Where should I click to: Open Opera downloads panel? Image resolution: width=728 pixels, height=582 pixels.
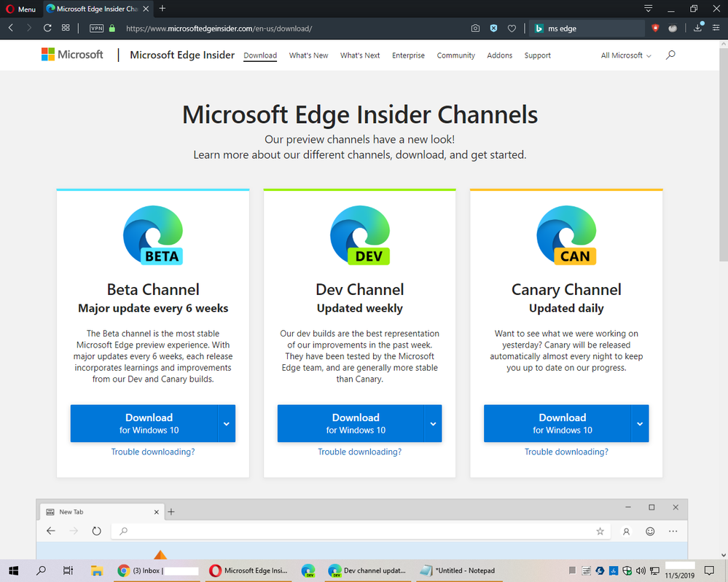pyautogui.click(x=697, y=28)
